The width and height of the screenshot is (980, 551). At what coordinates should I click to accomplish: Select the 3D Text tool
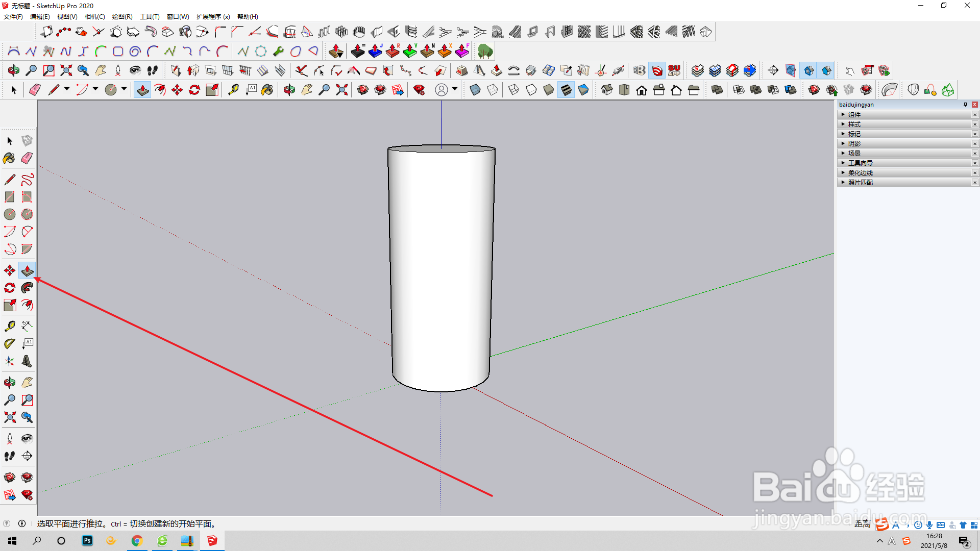point(27,361)
